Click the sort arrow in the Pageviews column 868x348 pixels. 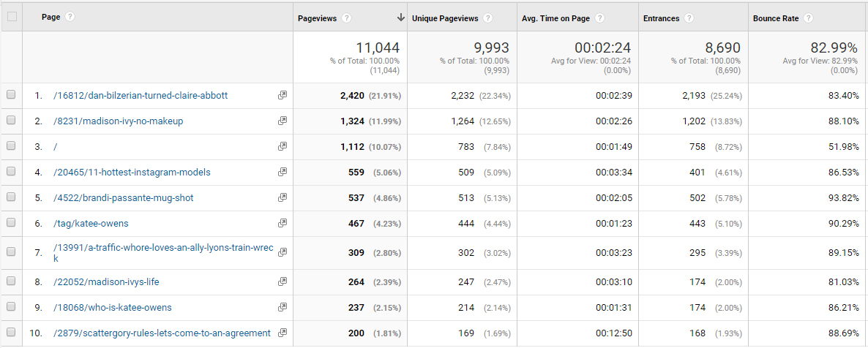tap(400, 18)
